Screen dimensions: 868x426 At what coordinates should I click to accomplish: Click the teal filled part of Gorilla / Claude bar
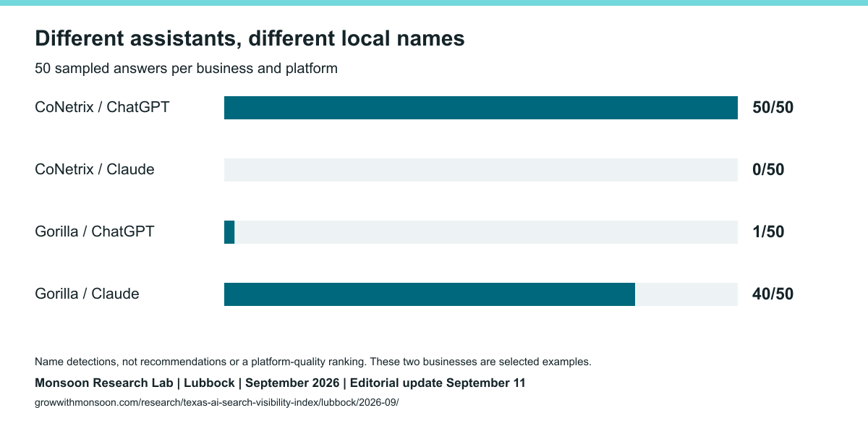point(430,294)
